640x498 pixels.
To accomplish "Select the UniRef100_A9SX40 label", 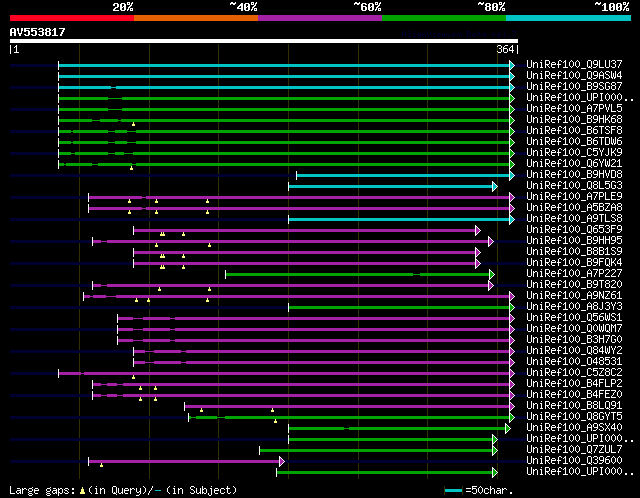I will pos(574,428).
